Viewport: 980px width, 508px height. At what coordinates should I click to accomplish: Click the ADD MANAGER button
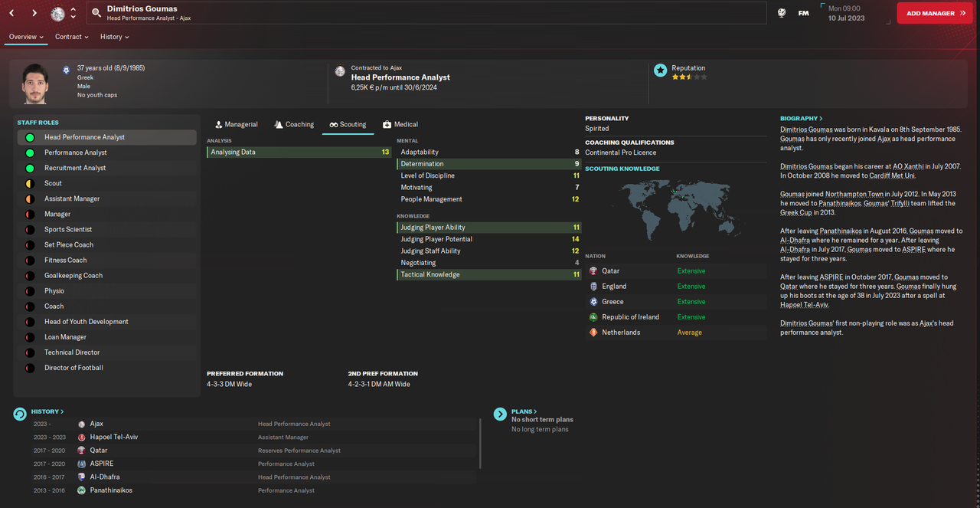point(935,13)
